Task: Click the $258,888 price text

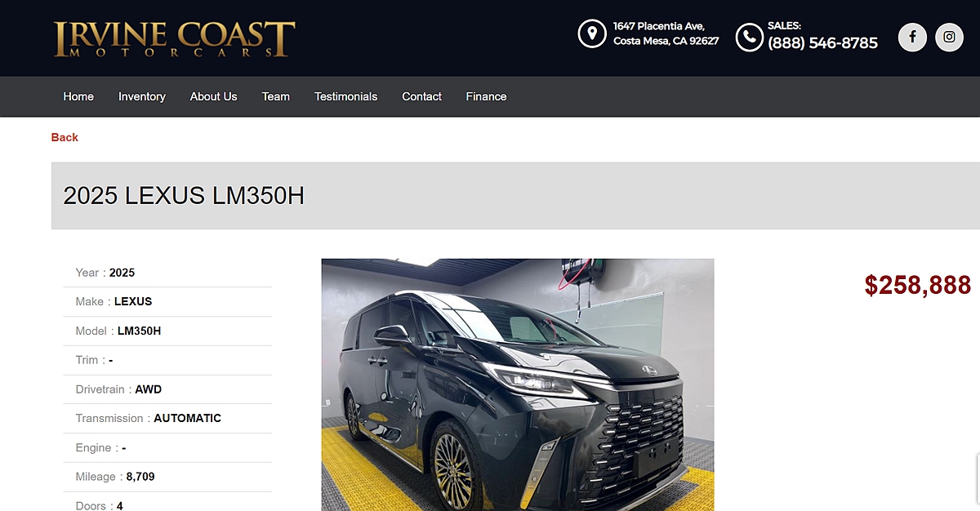Action: tap(918, 285)
